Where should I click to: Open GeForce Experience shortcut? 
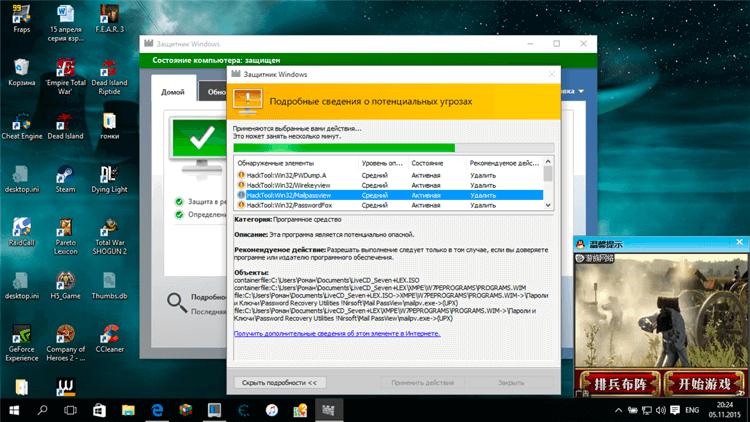(22, 343)
